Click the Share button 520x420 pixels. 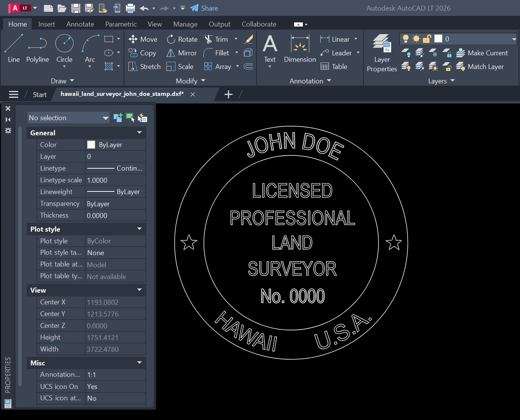204,8
